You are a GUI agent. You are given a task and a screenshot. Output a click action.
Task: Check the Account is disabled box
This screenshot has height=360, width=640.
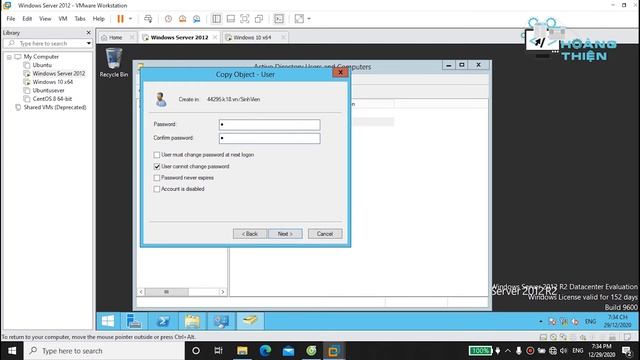coord(157,189)
